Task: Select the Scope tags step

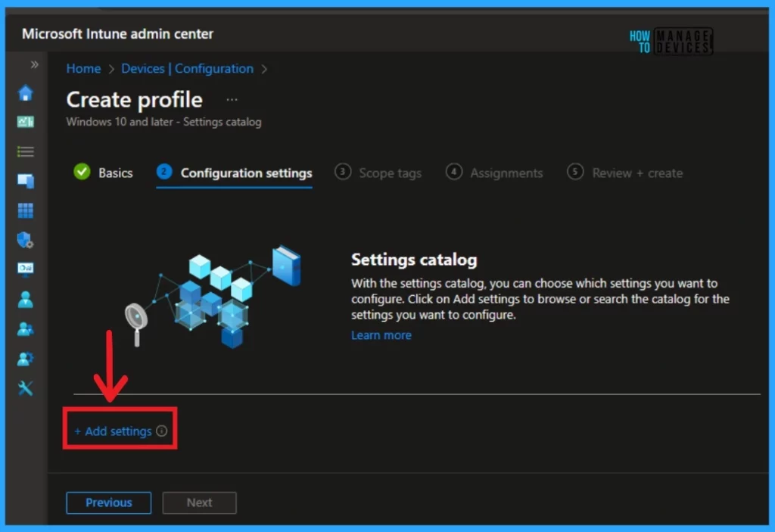Action: pyautogui.click(x=378, y=173)
